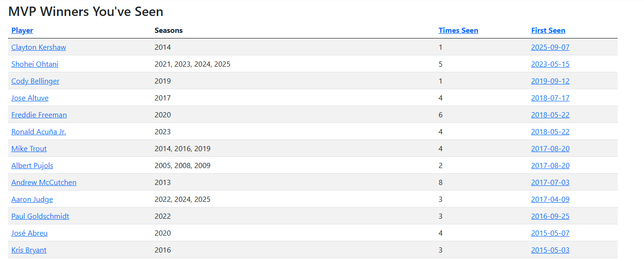
Task: Open the Aaron Judge link
Action: (32, 200)
